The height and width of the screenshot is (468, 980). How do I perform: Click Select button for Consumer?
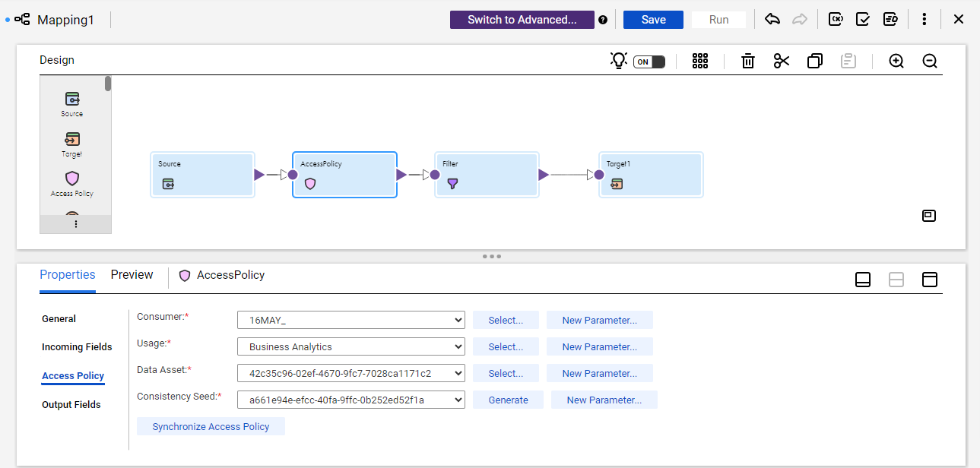(506, 321)
